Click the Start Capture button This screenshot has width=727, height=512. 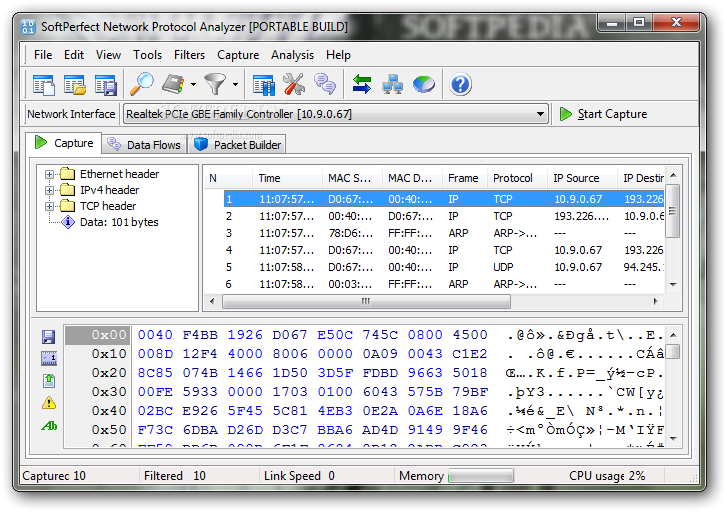pos(603,114)
